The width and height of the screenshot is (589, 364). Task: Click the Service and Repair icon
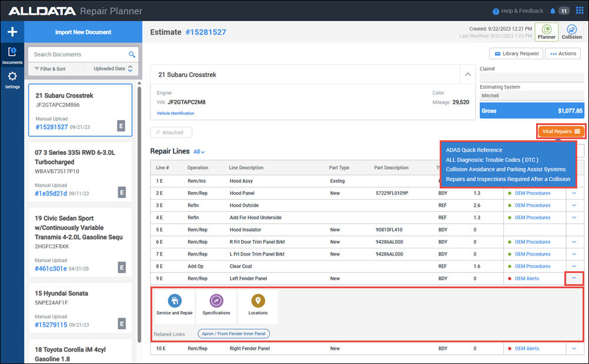coord(175,302)
